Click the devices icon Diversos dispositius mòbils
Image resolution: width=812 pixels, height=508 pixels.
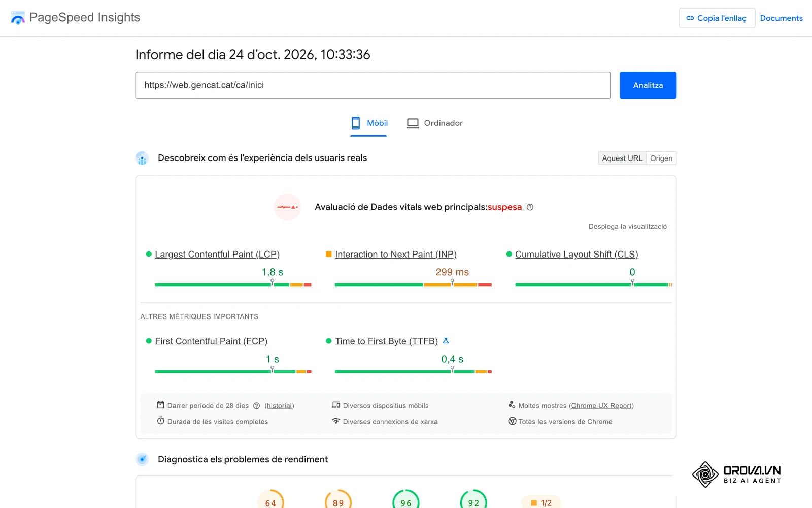(336, 405)
